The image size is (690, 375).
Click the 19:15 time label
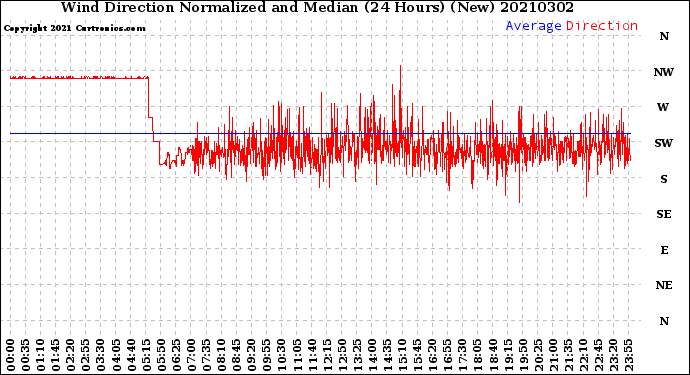pyautogui.click(x=508, y=355)
